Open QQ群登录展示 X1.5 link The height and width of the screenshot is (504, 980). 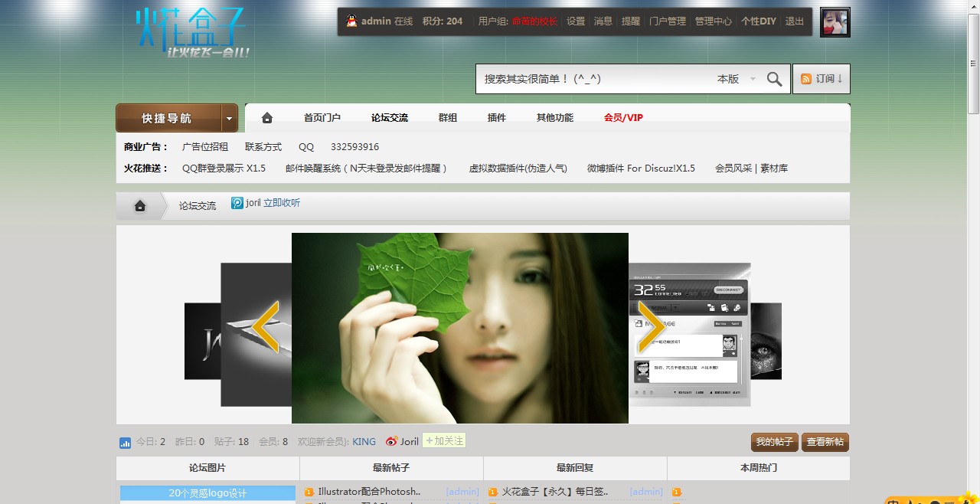[224, 169]
